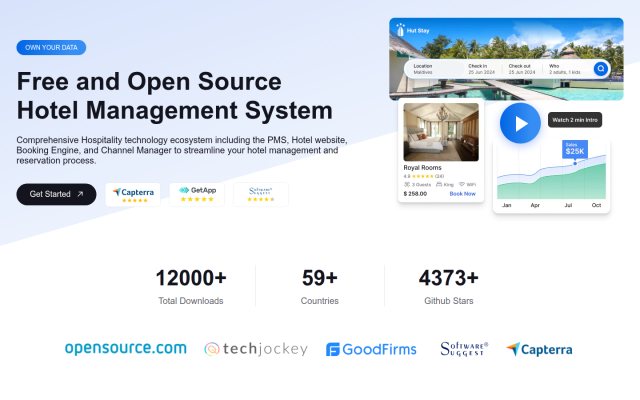
Task: Click the Get Started button
Action: tap(56, 194)
